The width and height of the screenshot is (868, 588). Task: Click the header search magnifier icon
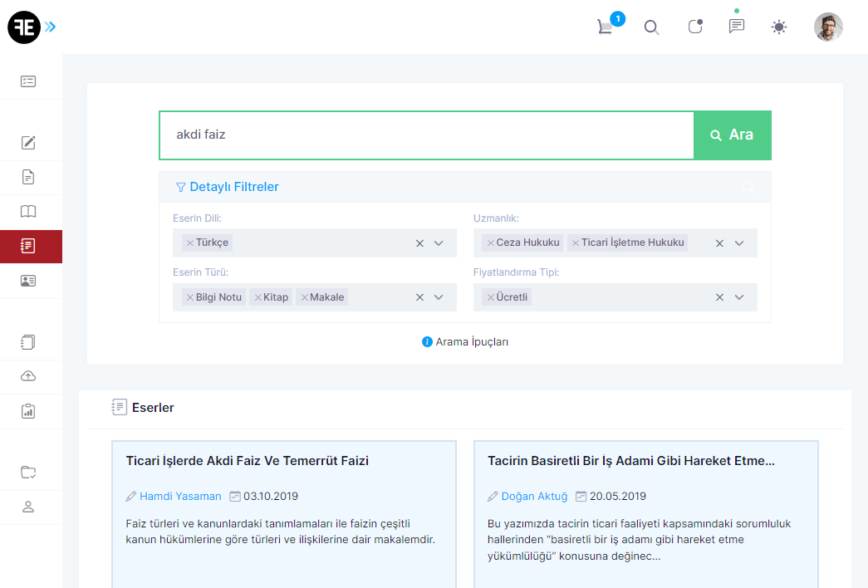click(x=652, y=27)
